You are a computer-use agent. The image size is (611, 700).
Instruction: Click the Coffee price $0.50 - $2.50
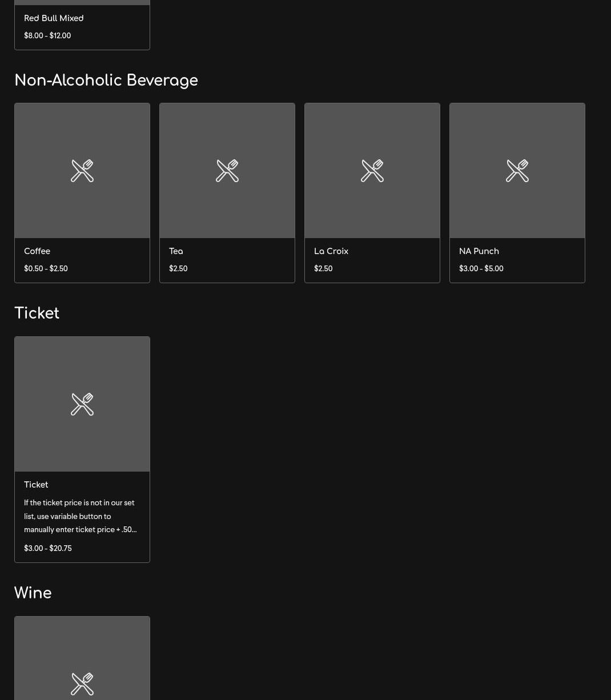click(46, 268)
